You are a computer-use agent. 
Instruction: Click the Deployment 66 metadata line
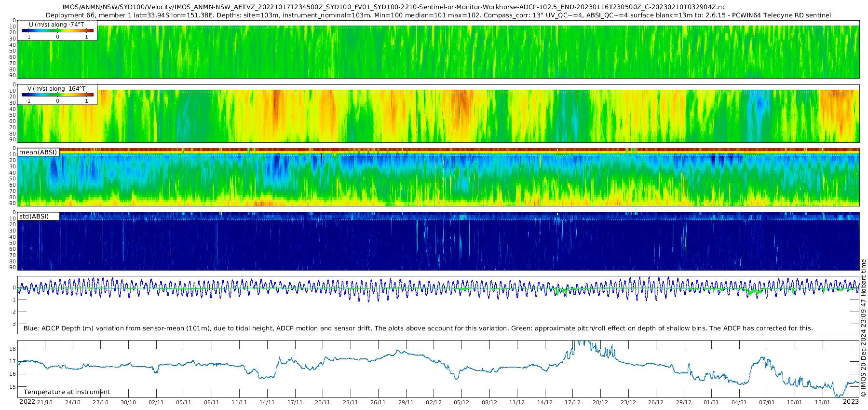(x=438, y=15)
